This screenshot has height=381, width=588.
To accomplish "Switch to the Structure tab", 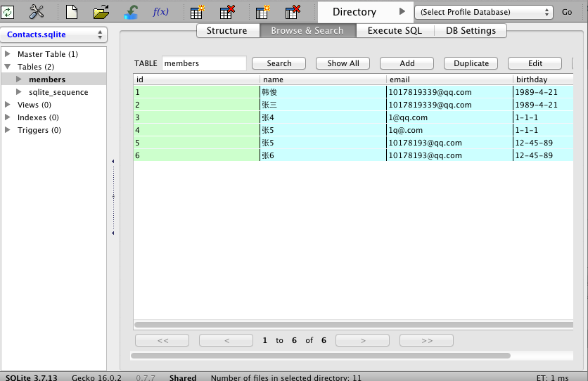I will pos(226,30).
